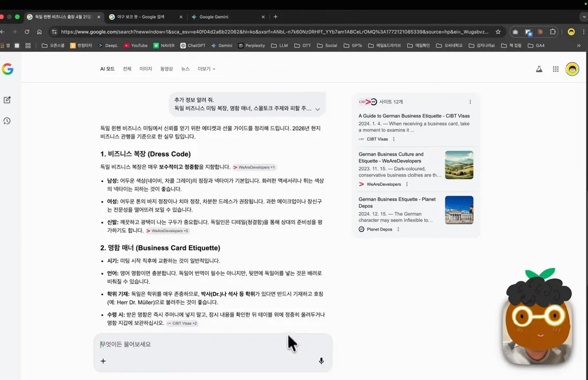Switch to the 동영상 tab
Viewport: 588px width, 380px height.
point(167,69)
